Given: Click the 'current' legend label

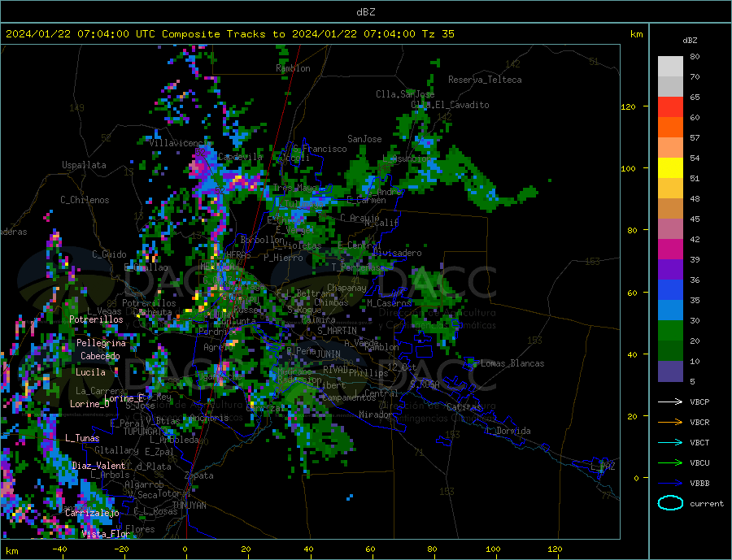Looking at the screenshot, I should click(707, 504).
